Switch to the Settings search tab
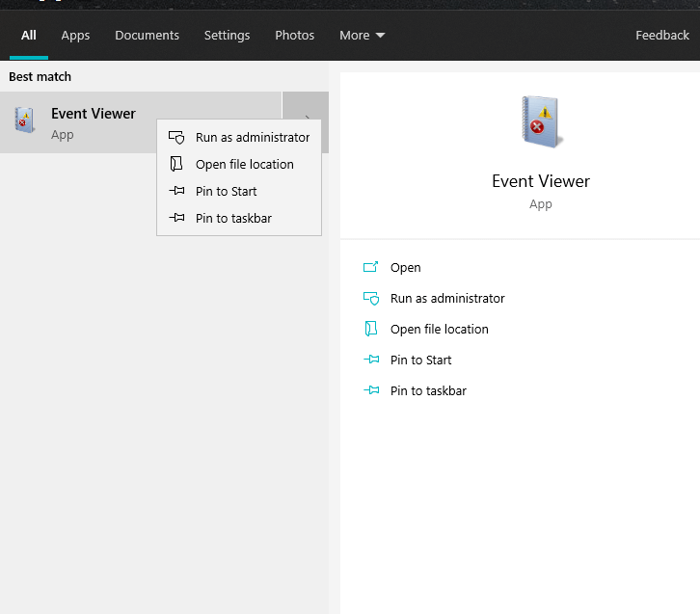The width and height of the screenshot is (700, 614). click(x=227, y=36)
